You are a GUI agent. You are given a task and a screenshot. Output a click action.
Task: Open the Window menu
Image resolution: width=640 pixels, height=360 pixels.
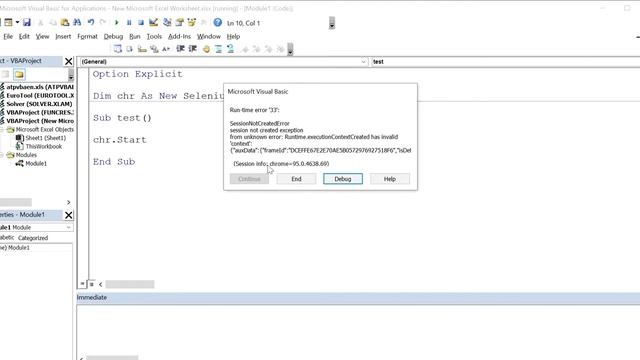coord(209,36)
